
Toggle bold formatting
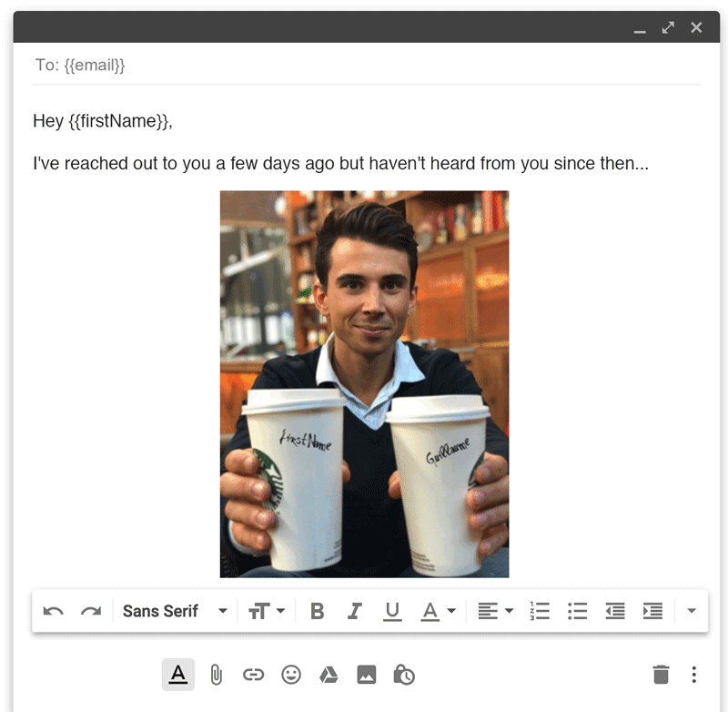317,611
